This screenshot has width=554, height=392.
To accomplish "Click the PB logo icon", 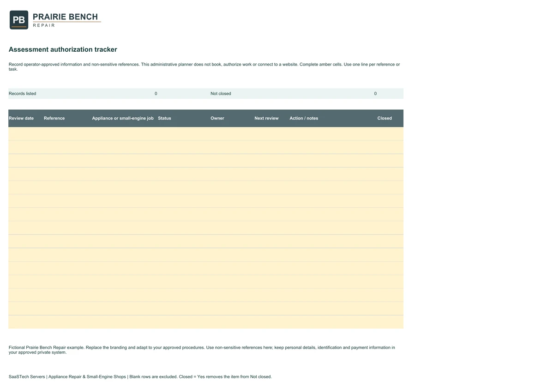I will point(19,20).
